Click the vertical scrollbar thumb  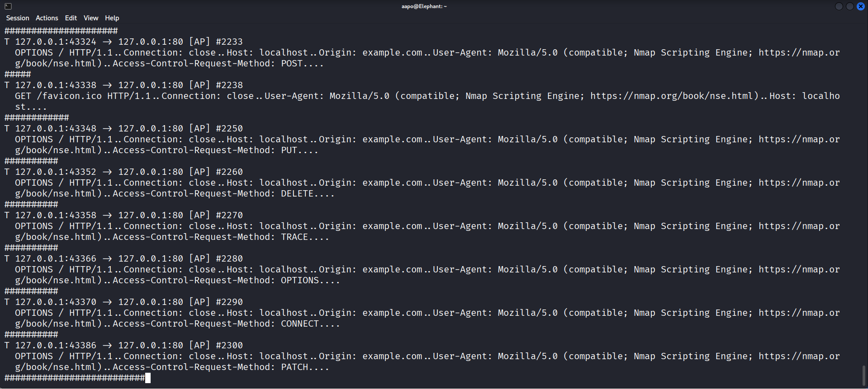coord(864,375)
